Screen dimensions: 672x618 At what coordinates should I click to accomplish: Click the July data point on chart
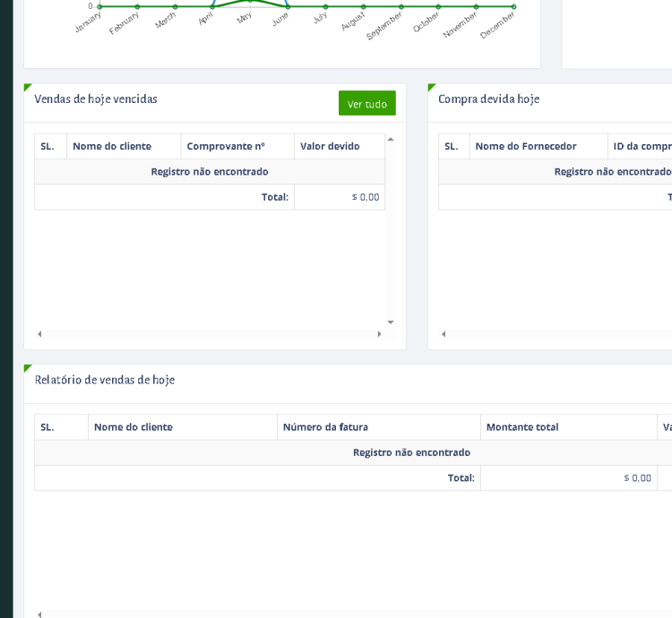325,6
